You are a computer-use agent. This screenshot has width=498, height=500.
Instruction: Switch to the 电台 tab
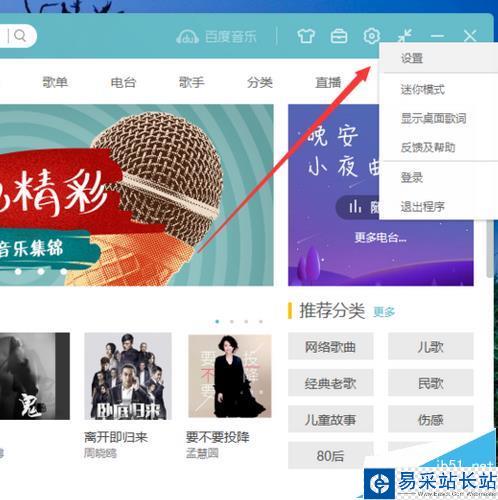click(x=123, y=82)
